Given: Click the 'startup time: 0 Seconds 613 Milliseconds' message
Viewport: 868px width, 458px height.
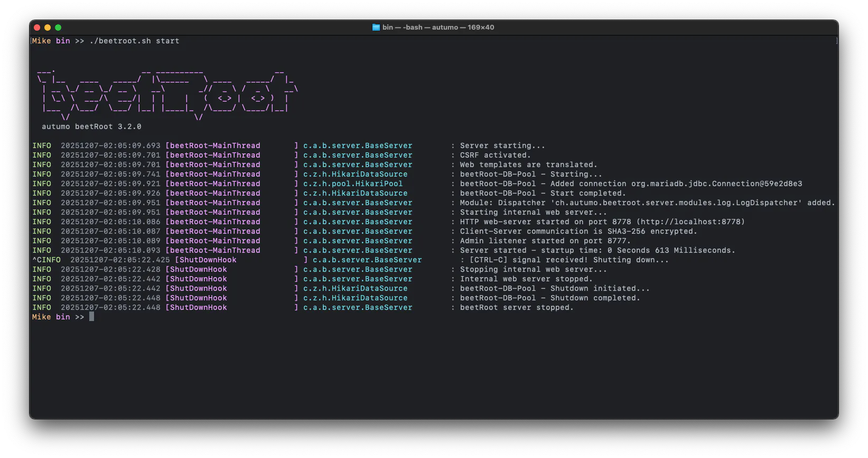Looking at the screenshot, I should pyautogui.click(x=598, y=250).
